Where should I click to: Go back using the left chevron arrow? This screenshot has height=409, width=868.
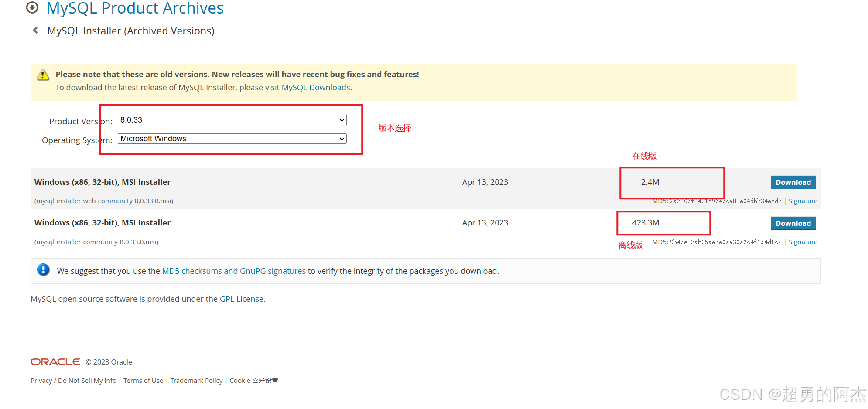tap(36, 30)
